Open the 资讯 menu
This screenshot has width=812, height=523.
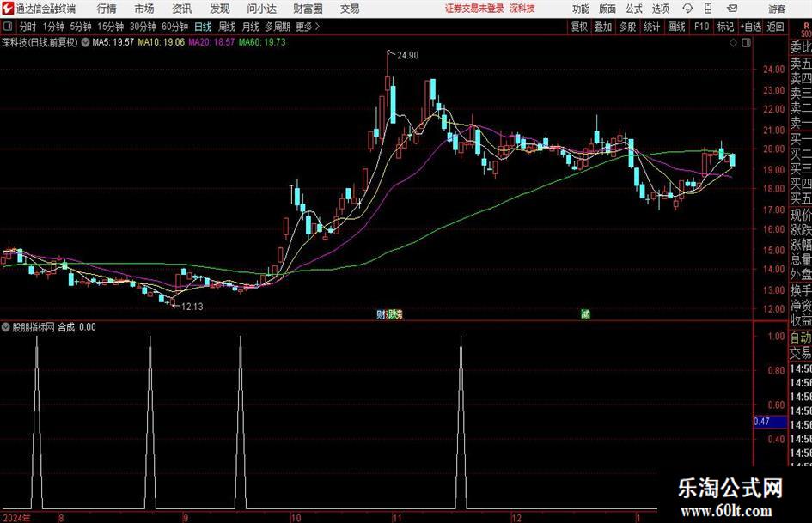coord(182,9)
